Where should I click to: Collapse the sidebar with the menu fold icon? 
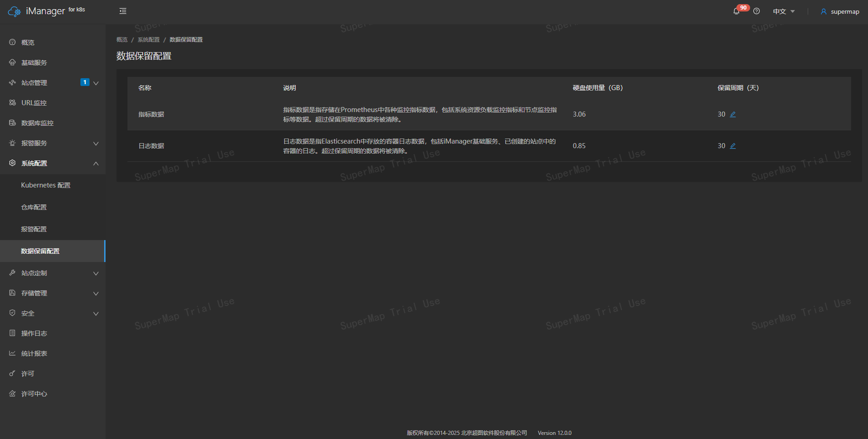click(123, 11)
